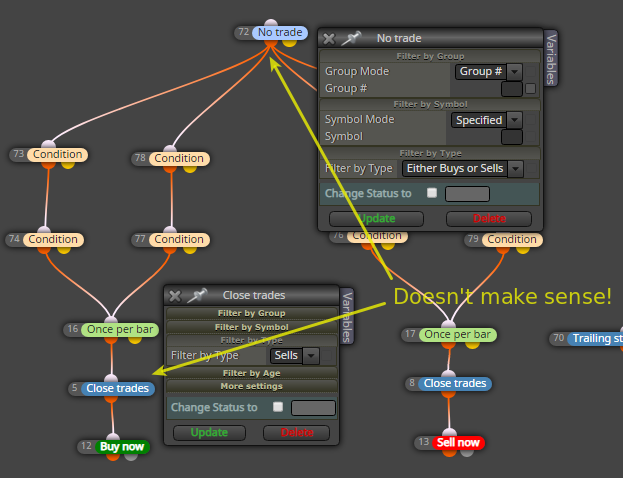Screen dimensions: 623x478
Task: Collapse Filter by Symbol in No trade panel
Action: tap(430, 104)
